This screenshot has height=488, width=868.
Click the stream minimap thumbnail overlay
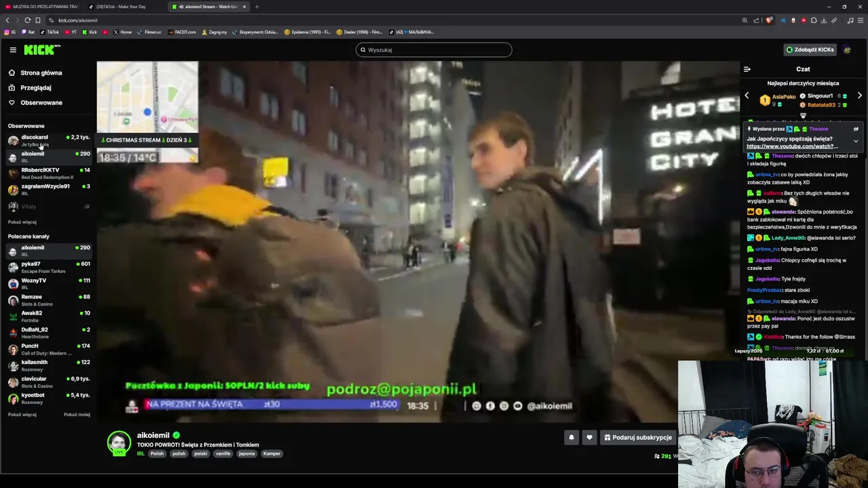(x=147, y=97)
